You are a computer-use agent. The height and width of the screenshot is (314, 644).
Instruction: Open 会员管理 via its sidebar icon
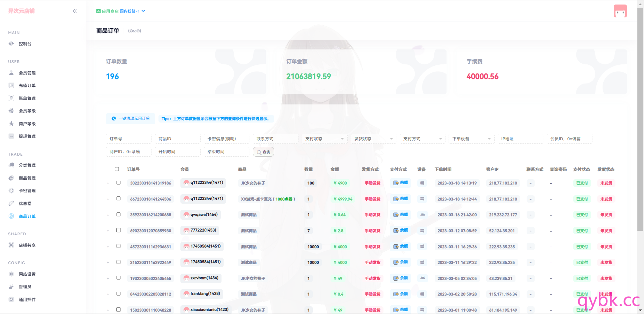click(x=11, y=73)
